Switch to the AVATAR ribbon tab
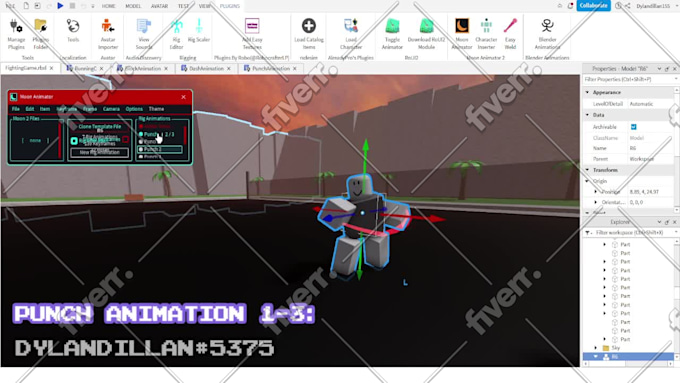680x383 pixels. click(x=159, y=6)
